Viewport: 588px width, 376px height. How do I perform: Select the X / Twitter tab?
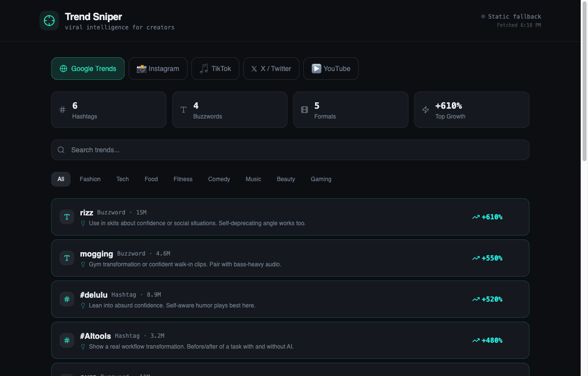click(271, 69)
